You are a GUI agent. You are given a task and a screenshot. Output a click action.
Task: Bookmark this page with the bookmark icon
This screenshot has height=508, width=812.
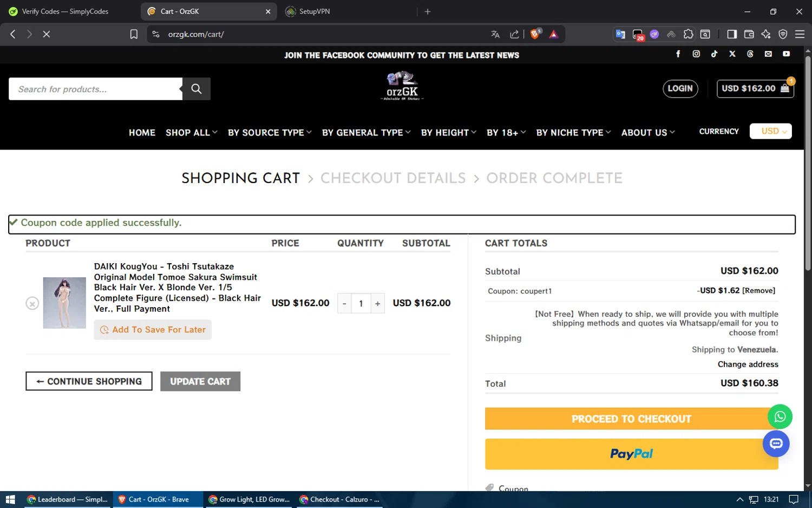pos(134,34)
